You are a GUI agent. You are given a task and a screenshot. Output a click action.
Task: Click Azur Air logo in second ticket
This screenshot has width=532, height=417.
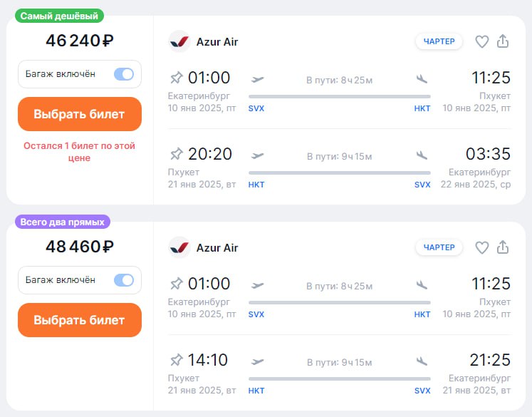pyautogui.click(x=179, y=247)
